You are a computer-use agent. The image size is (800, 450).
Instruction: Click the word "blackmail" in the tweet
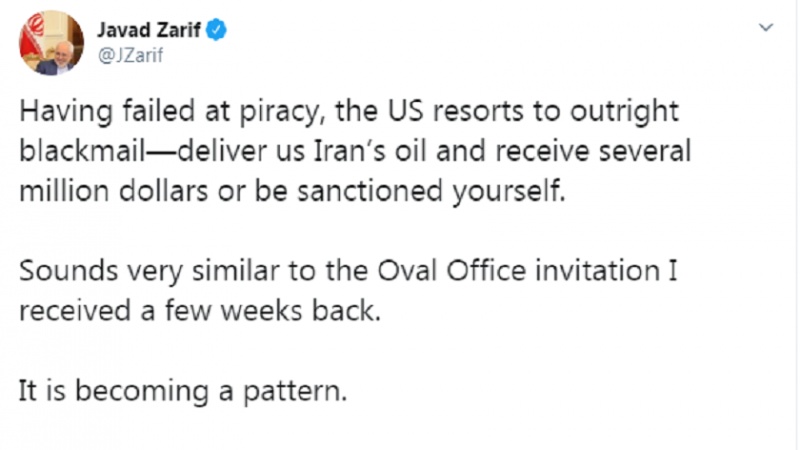70,151
